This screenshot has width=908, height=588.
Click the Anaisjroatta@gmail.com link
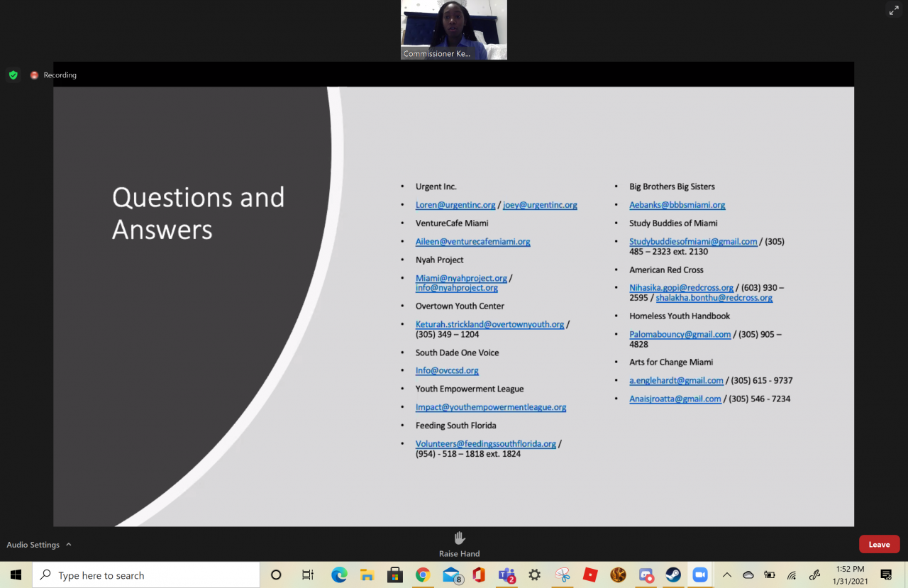(x=675, y=399)
